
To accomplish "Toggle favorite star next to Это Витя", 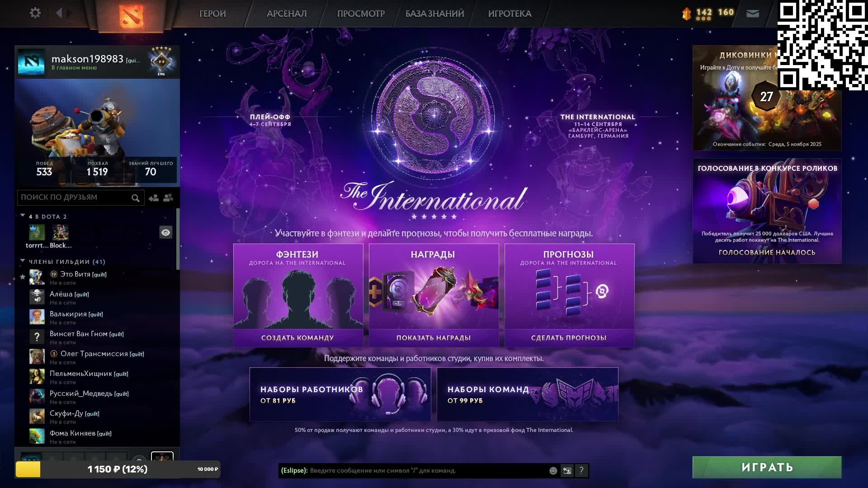I will point(23,277).
